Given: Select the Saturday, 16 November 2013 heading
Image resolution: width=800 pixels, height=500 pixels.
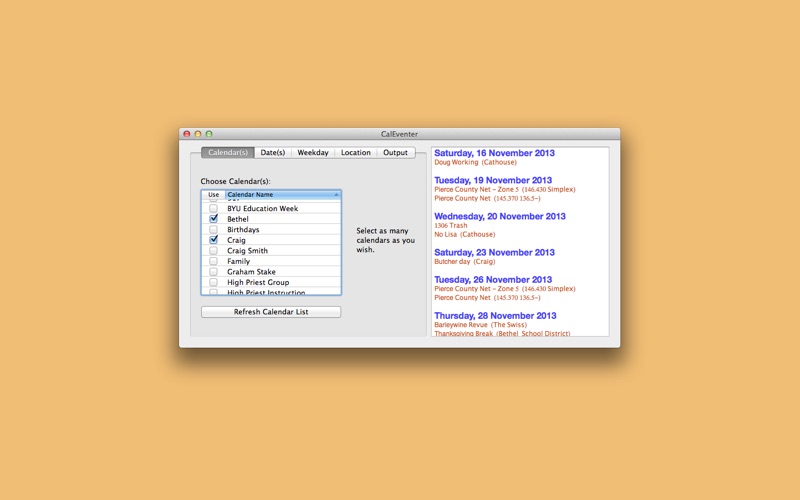Looking at the screenshot, I should pyautogui.click(x=494, y=153).
